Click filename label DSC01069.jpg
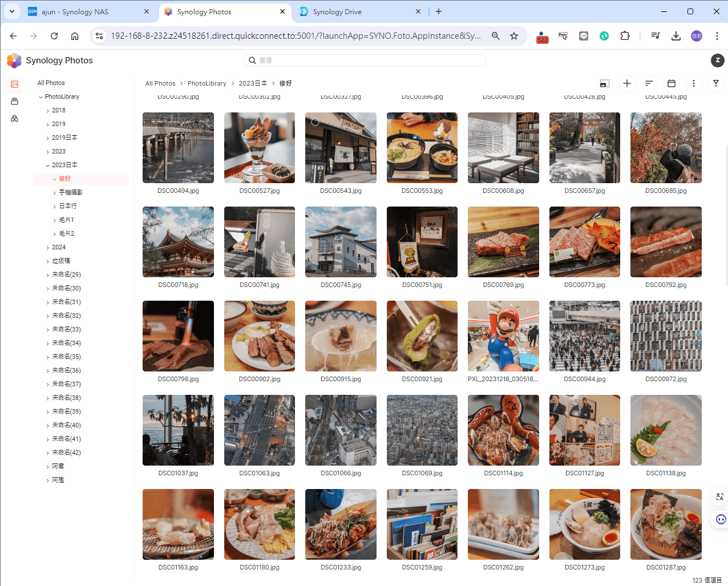The width and height of the screenshot is (728, 586). tap(422, 473)
